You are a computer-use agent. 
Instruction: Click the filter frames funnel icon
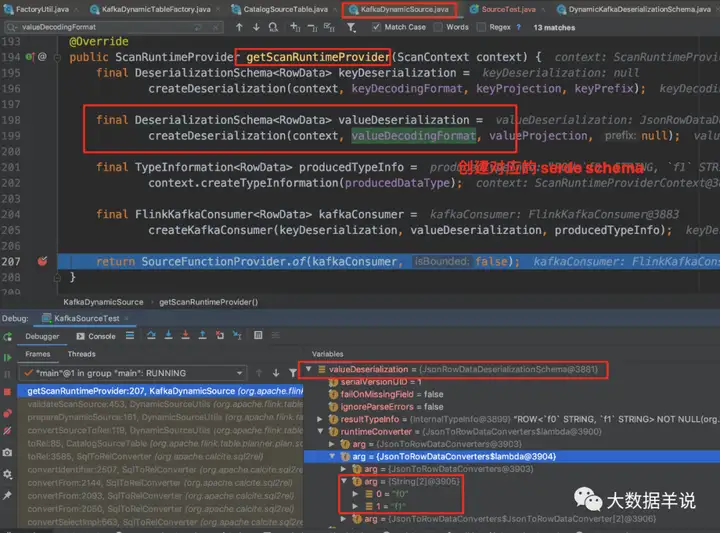click(x=293, y=373)
